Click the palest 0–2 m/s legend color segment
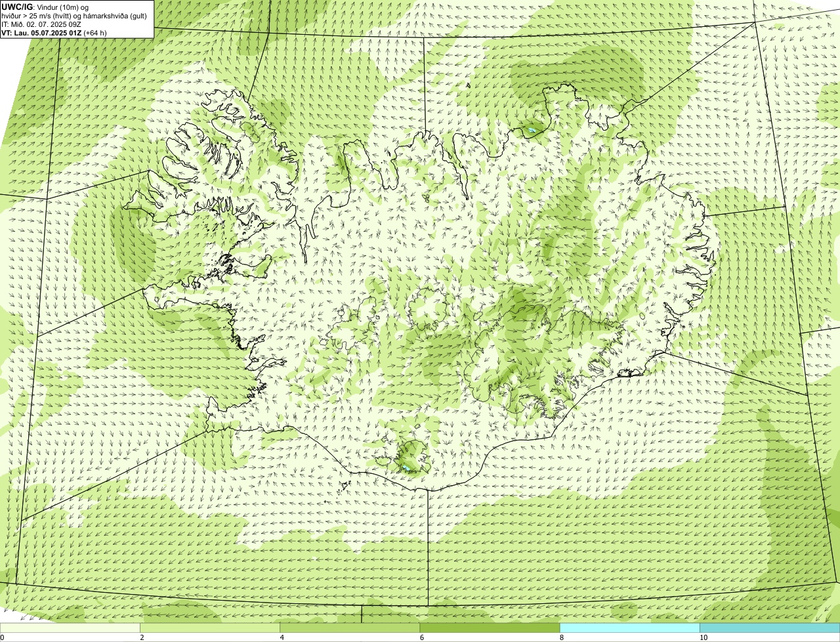This screenshot has height=642, width=840. 70,628
